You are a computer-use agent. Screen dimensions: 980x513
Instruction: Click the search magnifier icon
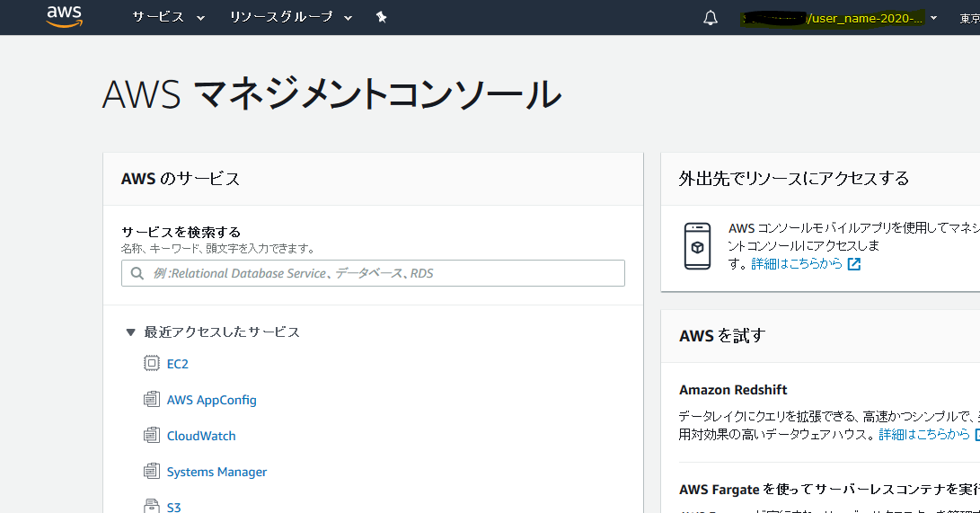137,273
